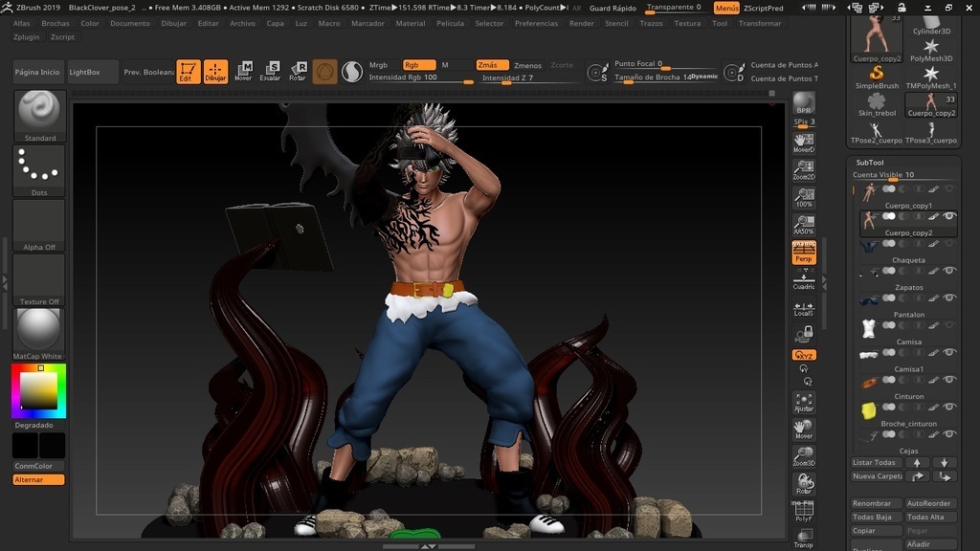This screenshot has width=980, height=551.
Task: Open the Render menu
Action: click(x=581, y=23)
